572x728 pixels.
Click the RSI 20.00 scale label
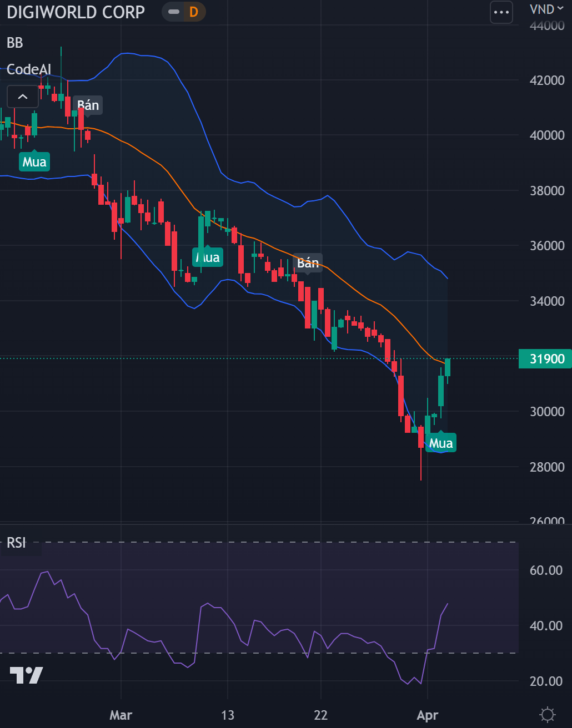pyautogui.click(x=546, y=681)
